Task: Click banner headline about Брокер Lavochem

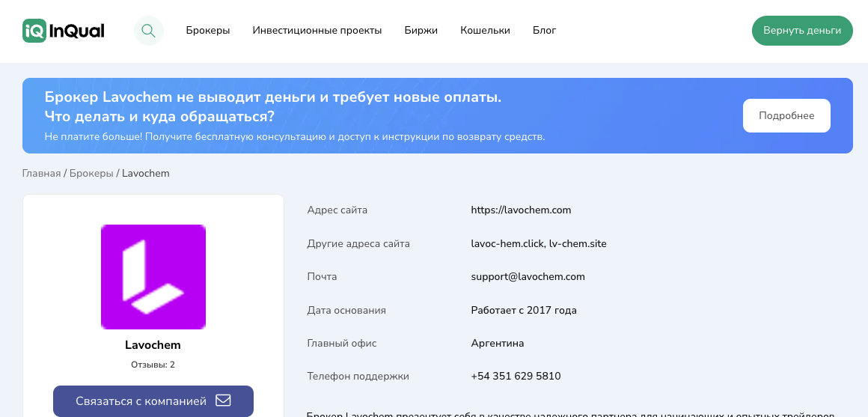Action: coord(273,107)
